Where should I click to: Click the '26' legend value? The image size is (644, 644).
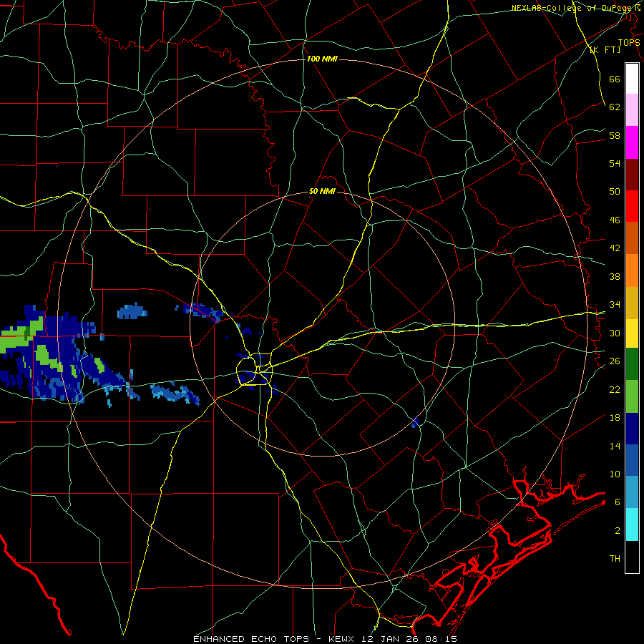click(x=615, y=361)
